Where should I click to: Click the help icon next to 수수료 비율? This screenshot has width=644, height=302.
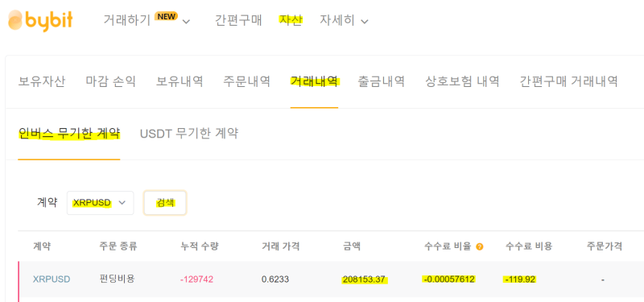(479, 247)
